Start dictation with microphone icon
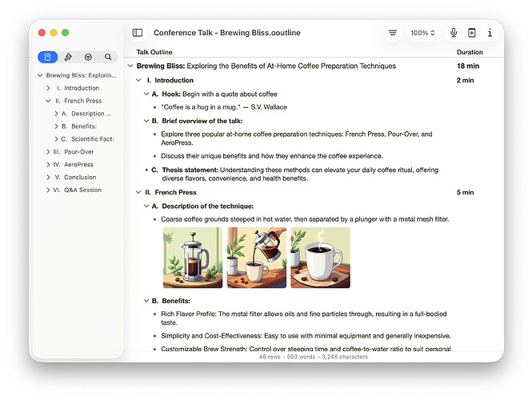532x400 pixels. (454, 33)
